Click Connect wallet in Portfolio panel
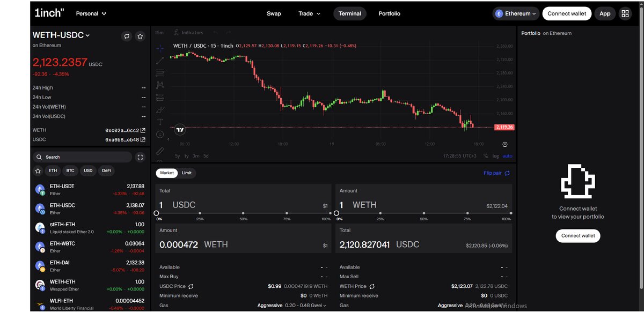Image resolution: width=644 pixels, height=312 pixels. 578,236
